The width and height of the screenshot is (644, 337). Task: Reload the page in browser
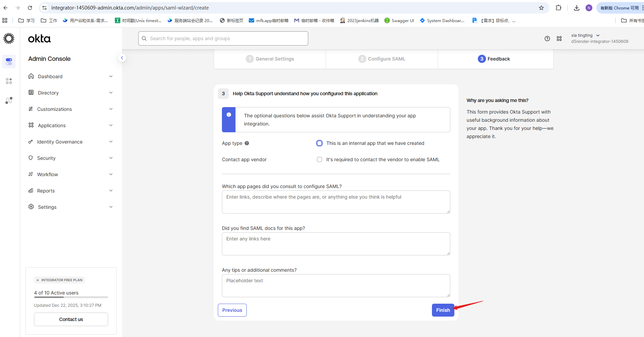coord(30,8)
